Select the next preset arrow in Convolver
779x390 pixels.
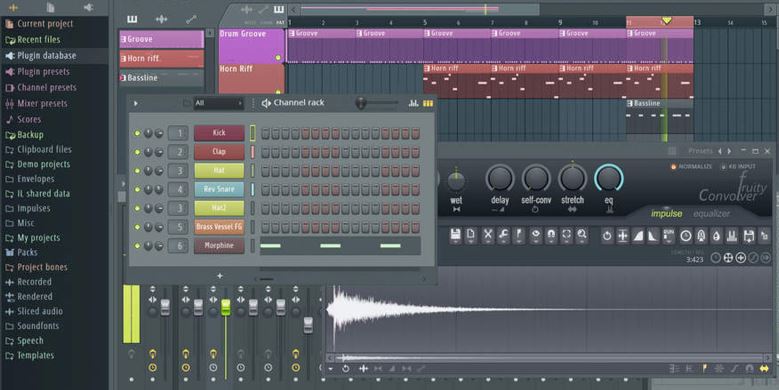[x=729, y=151]
